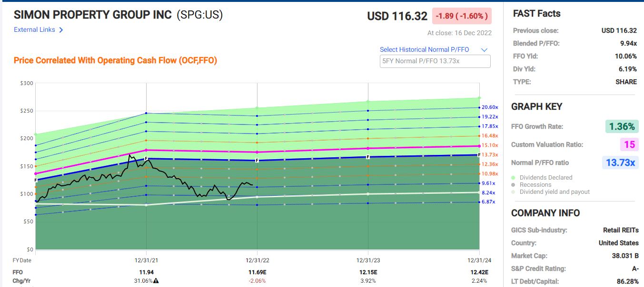644x287 pixels.
Task: Click the warning triangle beside 31.06%
Action: click(x=156, y=281)
